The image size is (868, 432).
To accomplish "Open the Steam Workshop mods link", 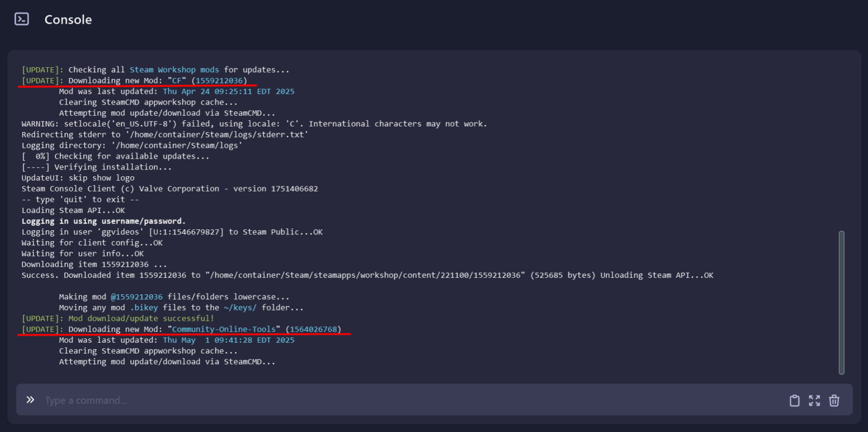I will point(175,69).
